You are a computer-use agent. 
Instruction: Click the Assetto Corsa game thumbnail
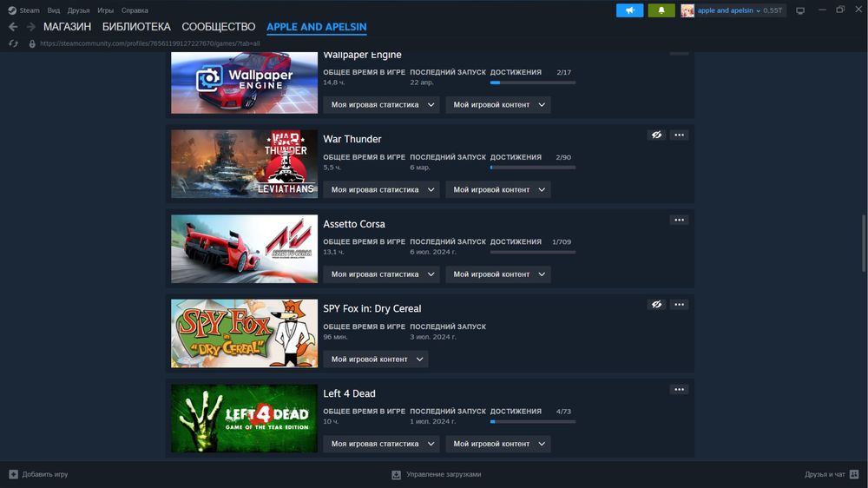point(244,248)
